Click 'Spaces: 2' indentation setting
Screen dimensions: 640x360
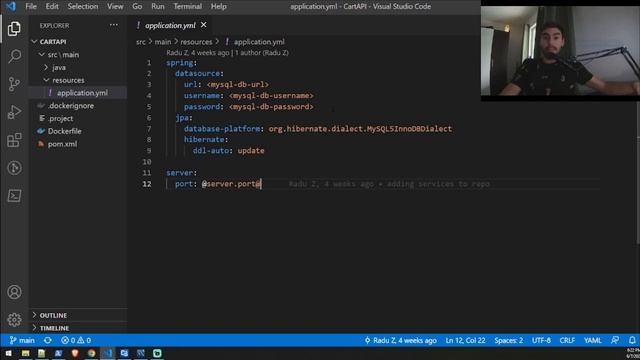(x=508, y=340)
